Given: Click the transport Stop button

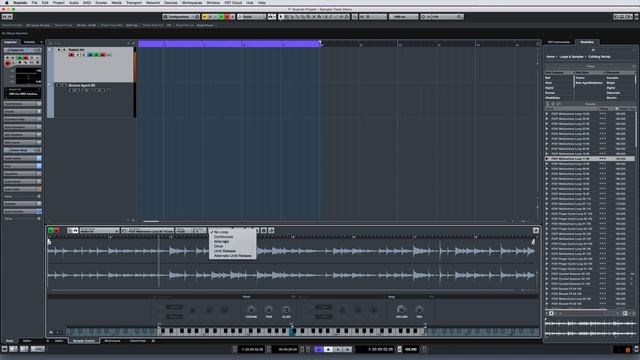Looking at the screenshot, I should [x=328, y=349].
